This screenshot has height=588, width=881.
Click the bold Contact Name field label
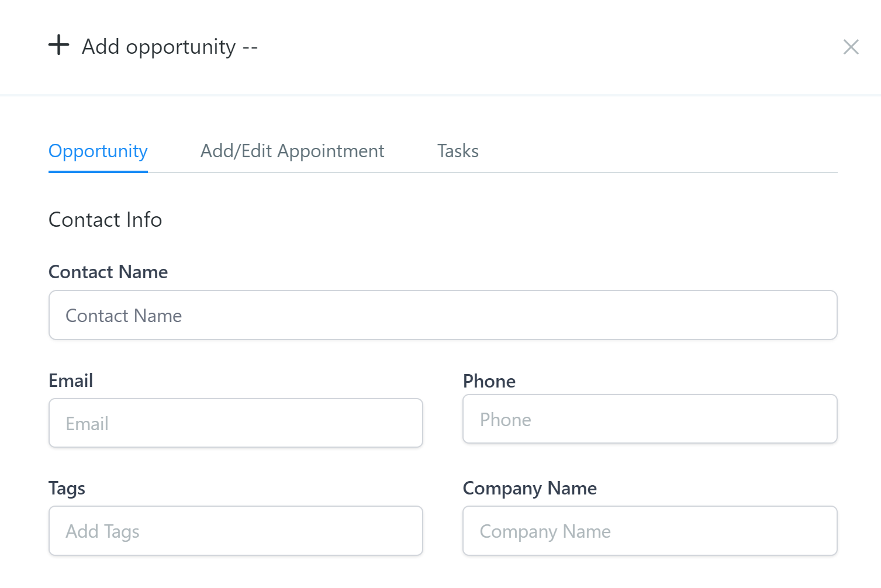coord(108,272)
